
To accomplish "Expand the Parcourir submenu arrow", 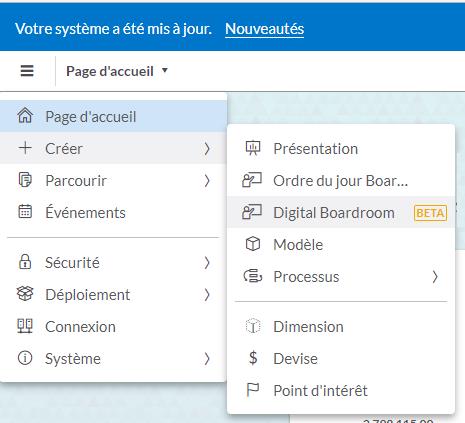I will 207,180.
